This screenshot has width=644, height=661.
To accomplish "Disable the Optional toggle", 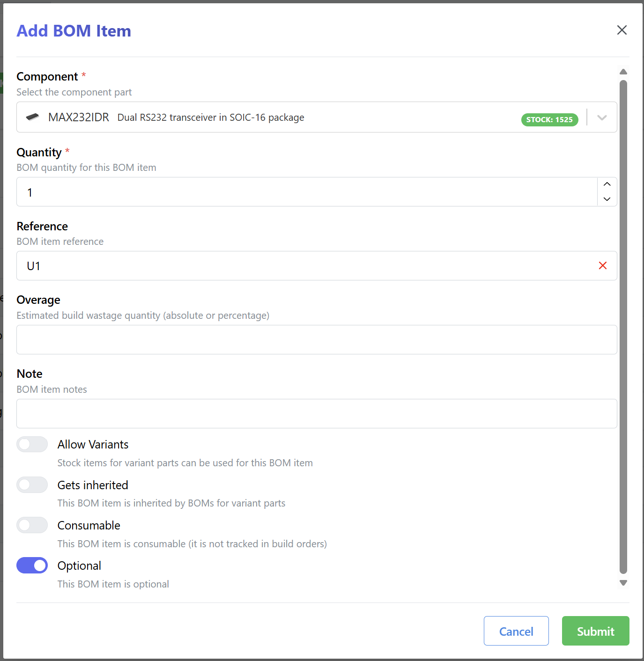I will [x=32, y=565].
